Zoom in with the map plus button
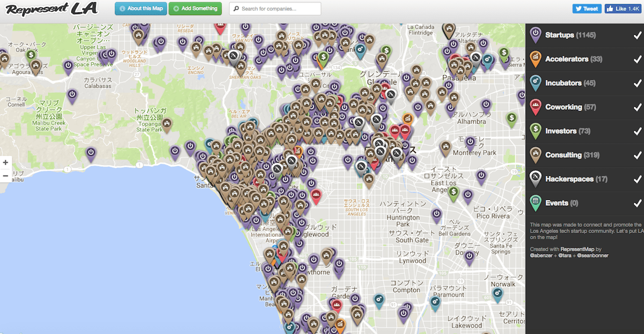This screenshot has height=334, width=644. 5,162
